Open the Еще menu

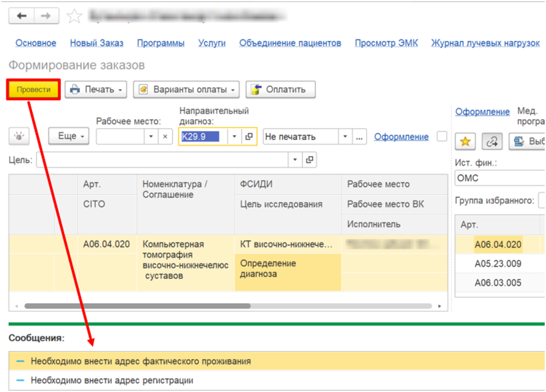(x=68, y=136)
